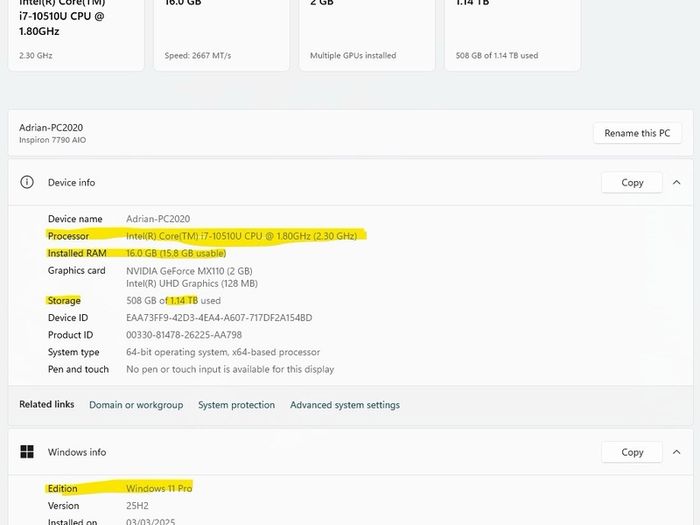
Task: Click the Speed: 2667 MT/s card text
Action: tap(198, 56)
